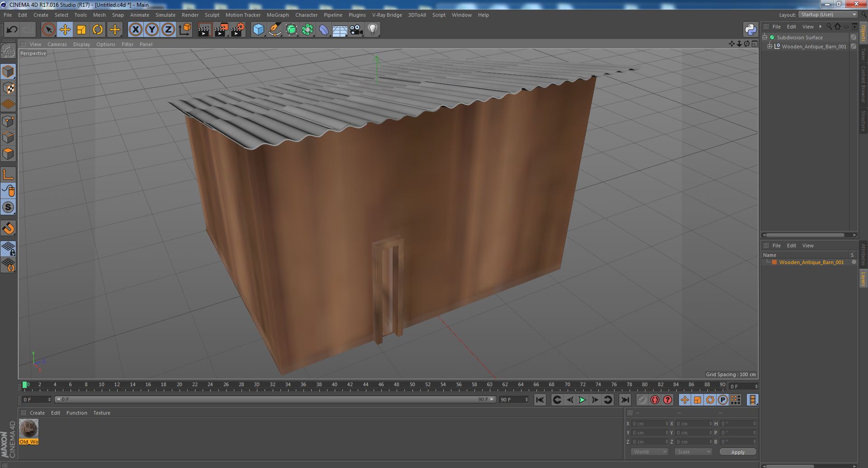868x468 pixels.
Task: Click the Record Active Objects button
Action: 642,400
